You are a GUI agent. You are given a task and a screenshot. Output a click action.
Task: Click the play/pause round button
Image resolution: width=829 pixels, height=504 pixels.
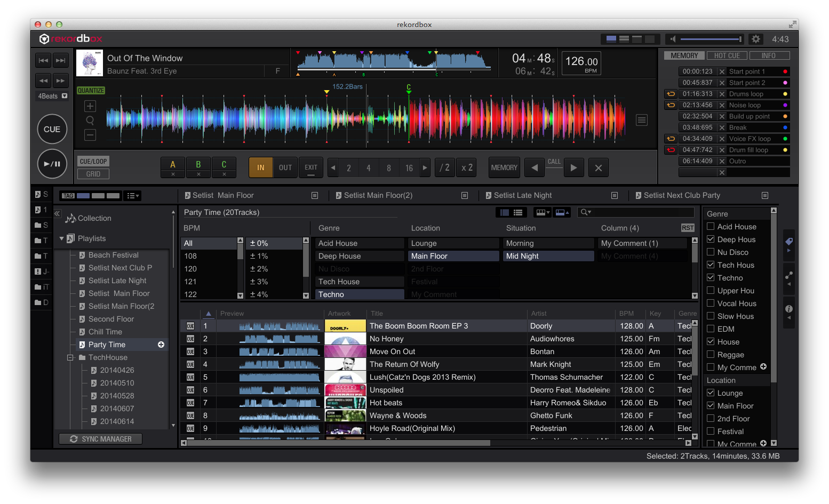52,164
